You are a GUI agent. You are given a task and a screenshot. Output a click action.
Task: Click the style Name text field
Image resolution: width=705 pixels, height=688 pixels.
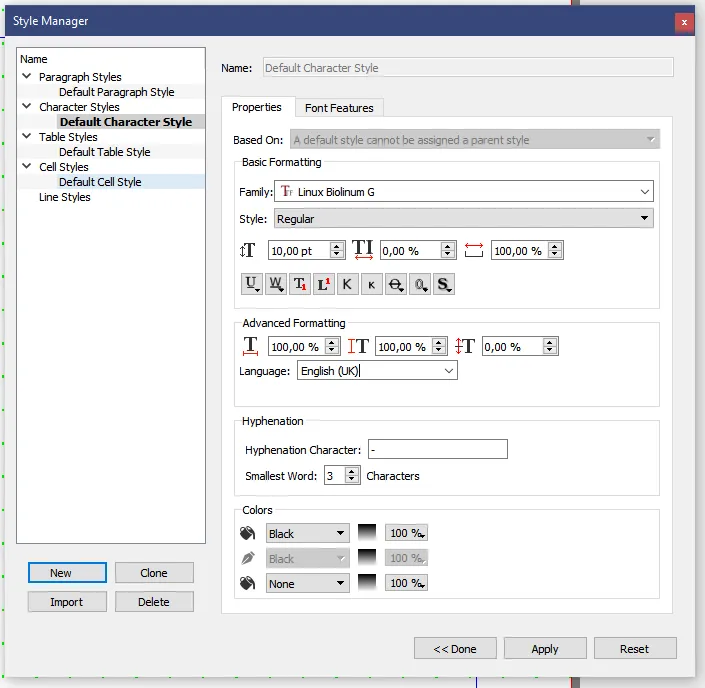pyautogui.click(x=468, y=67)
